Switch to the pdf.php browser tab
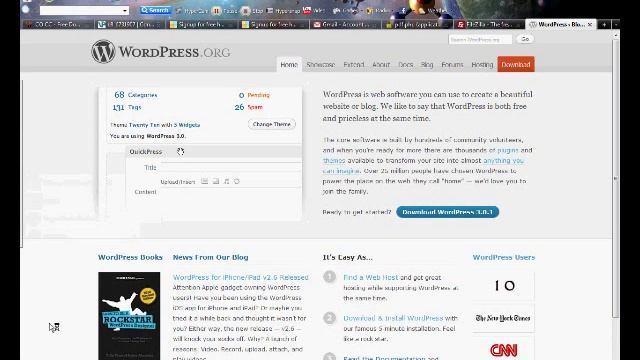This screenshot has width=640, height=360. [417, 24]
